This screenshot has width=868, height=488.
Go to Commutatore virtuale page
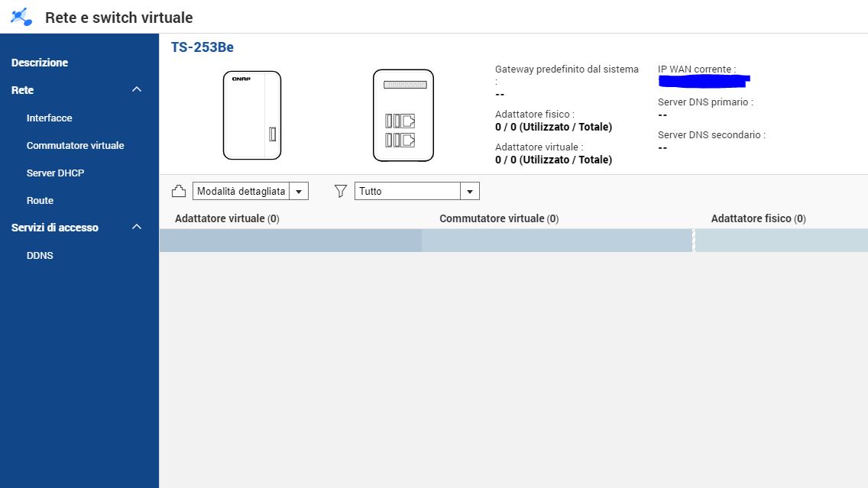75,146
